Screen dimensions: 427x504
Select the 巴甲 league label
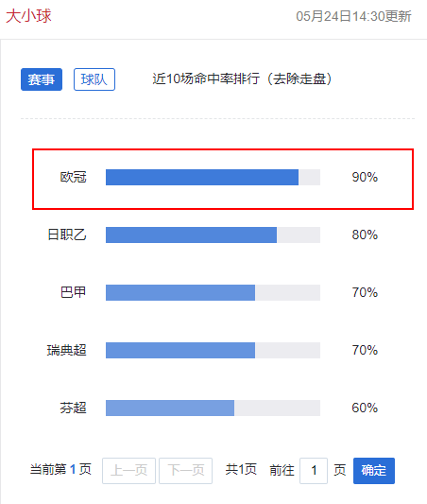(73, 292)
